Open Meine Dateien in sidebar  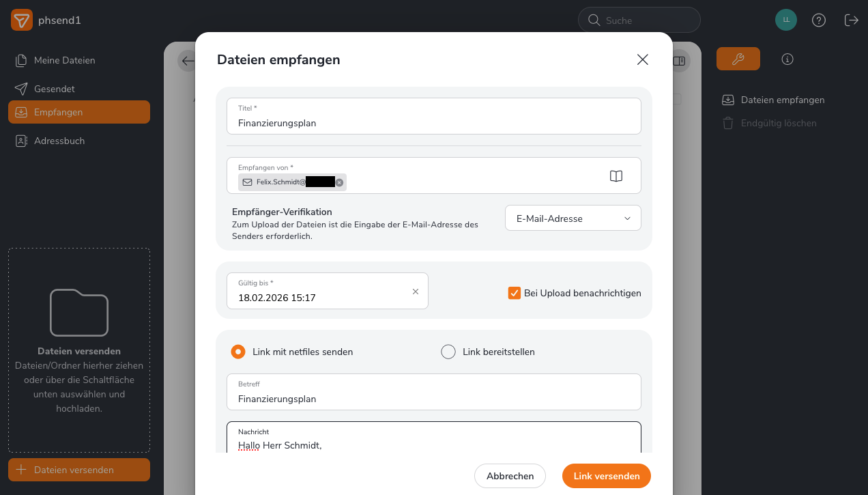64,60
